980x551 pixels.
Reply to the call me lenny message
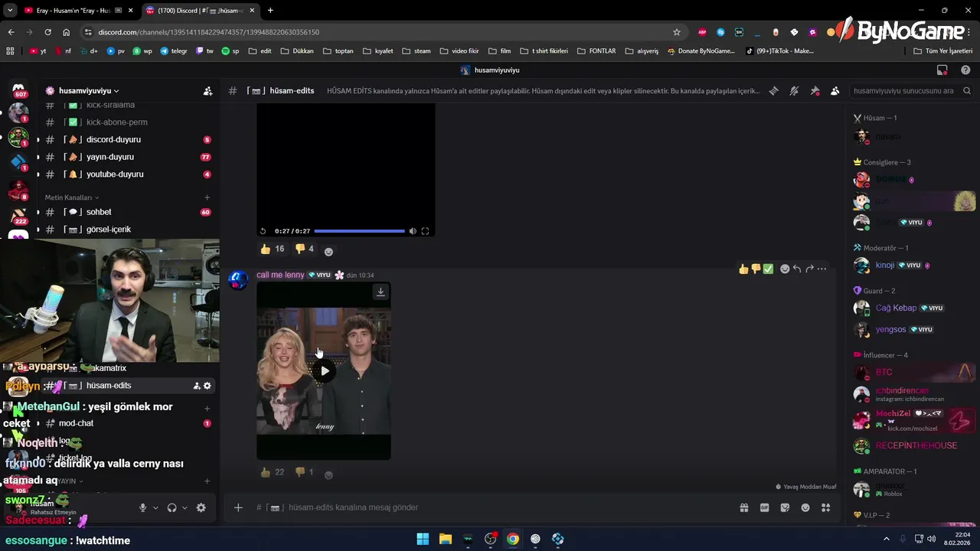click(x=797, y=269)
